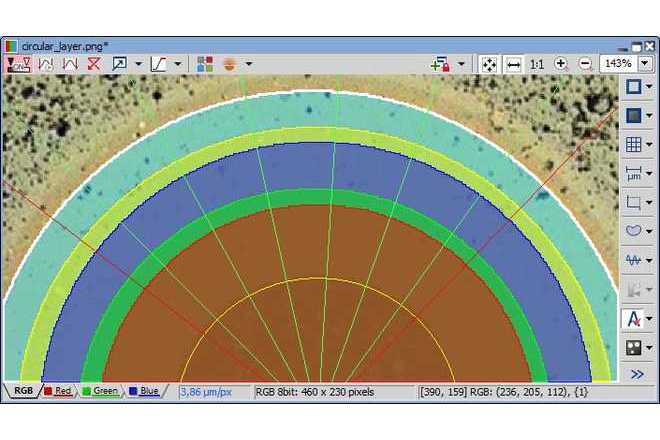
Task: Expand the double chevron at toolbar bottom
Action: [x=637, y=374]
